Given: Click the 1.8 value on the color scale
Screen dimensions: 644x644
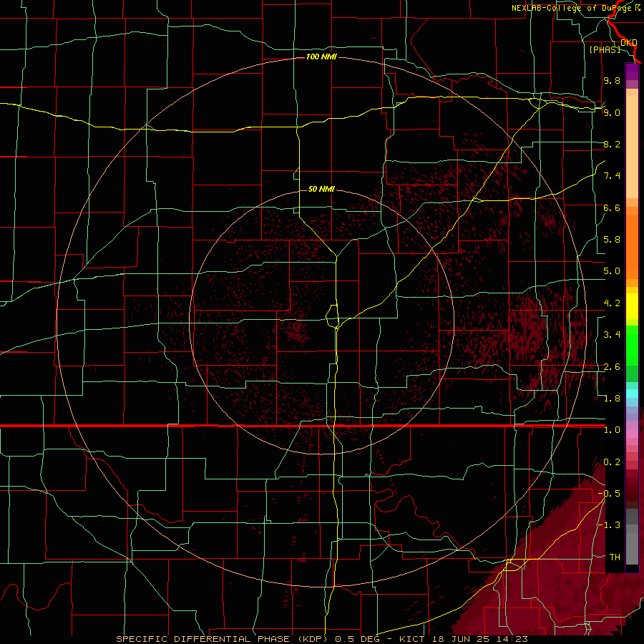Looking at the screenshot, I should click(x=612, y=399).
